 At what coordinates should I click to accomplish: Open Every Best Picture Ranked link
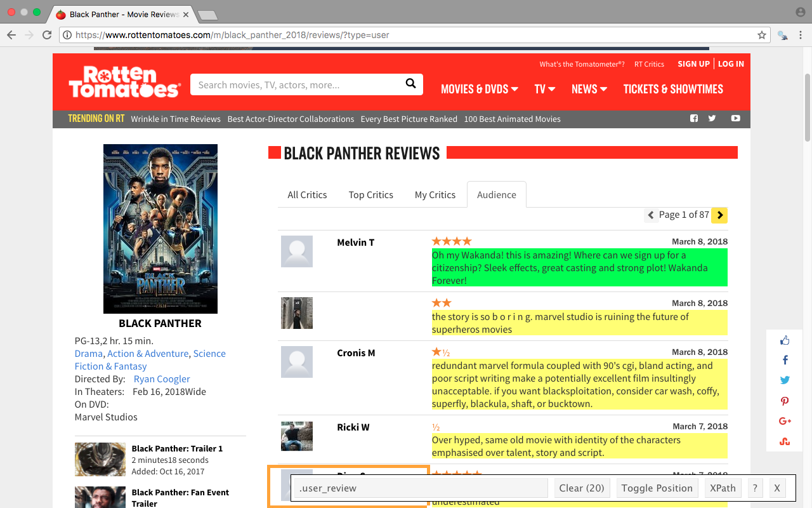pos(409,119)
